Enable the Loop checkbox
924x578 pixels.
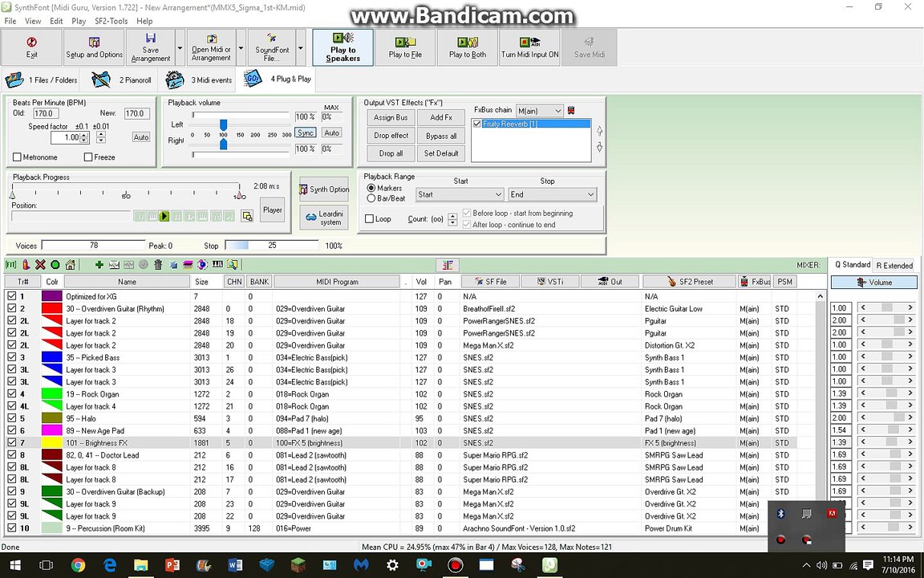[370, 219]
